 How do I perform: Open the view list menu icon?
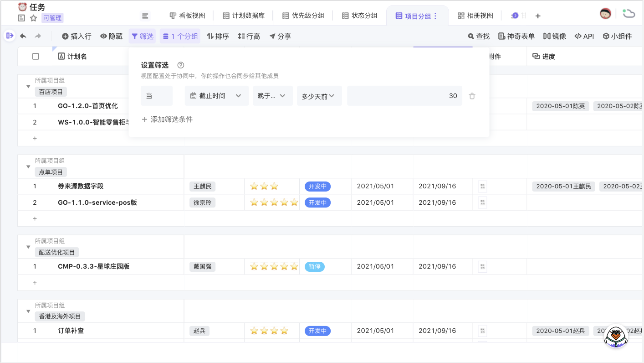click(x=145, y=16)
